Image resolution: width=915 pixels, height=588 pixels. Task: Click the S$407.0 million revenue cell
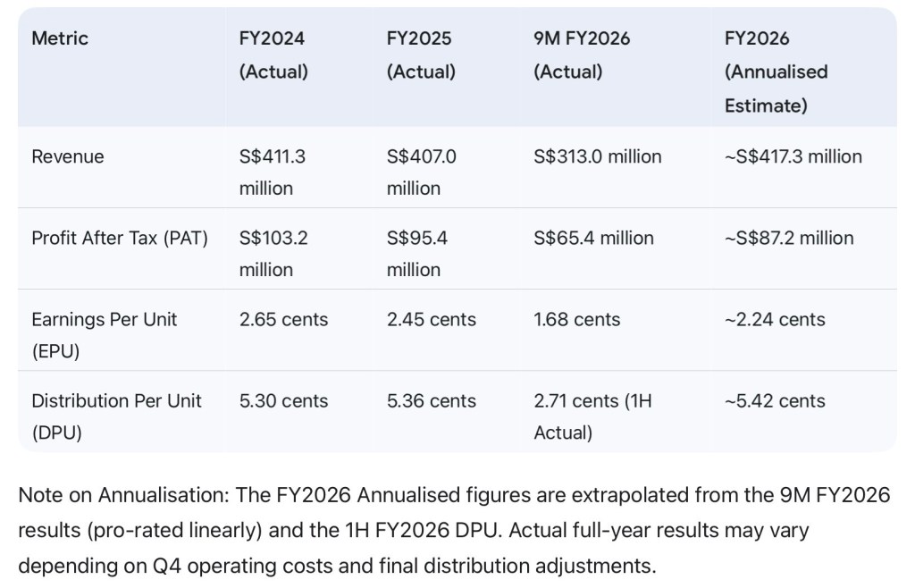point(421,172)
